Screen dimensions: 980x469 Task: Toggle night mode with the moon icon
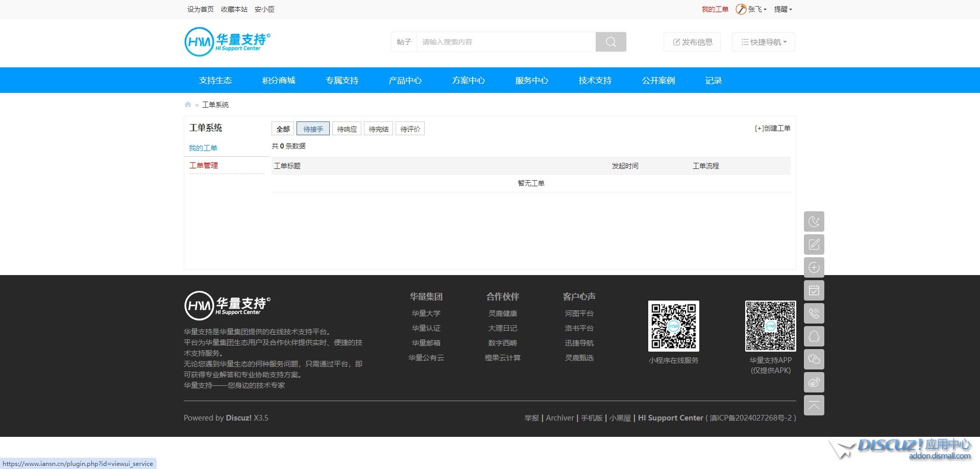814,221
